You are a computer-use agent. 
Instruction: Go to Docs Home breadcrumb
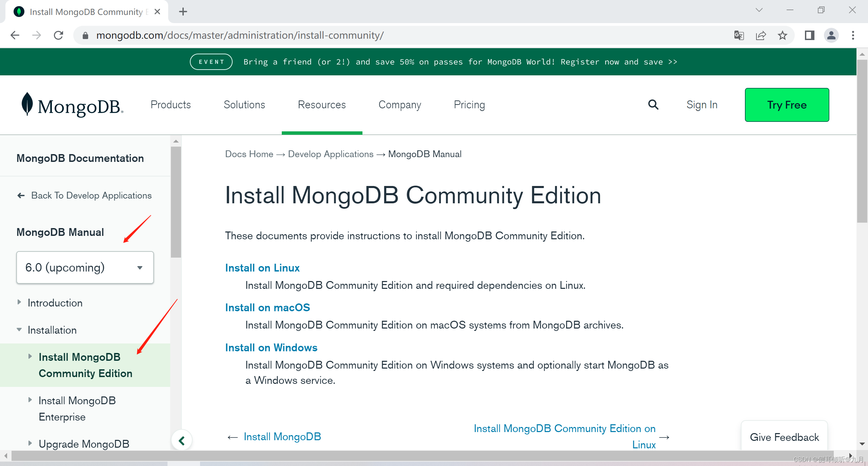pos(249,154)
